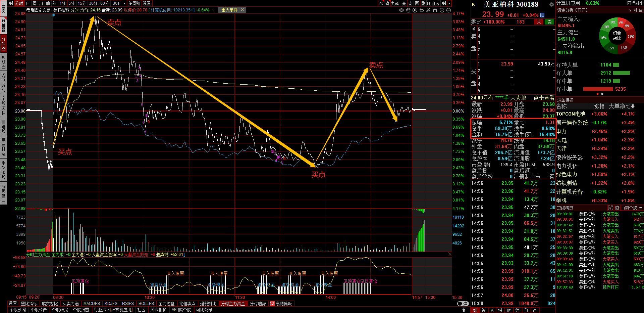Click the 短线精灵 popout window icon
Image resolution: width=644 pixels, height=313 pixels.
(610, 208)
